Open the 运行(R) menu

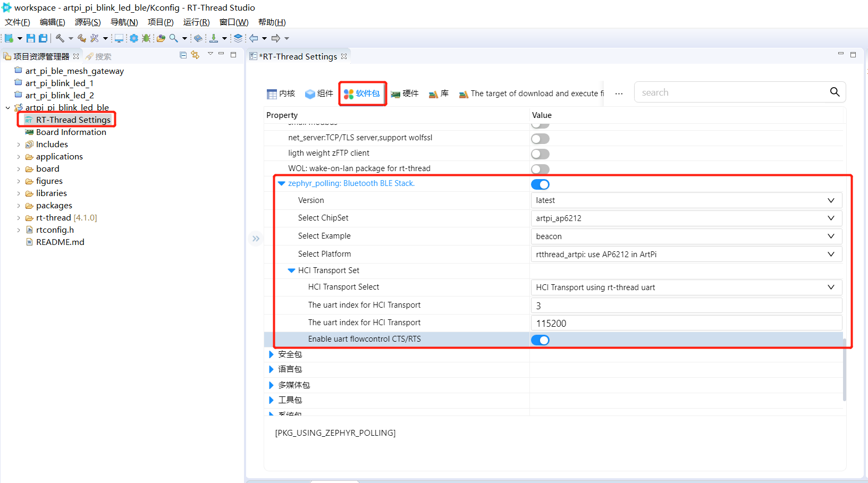coord(197,22)
